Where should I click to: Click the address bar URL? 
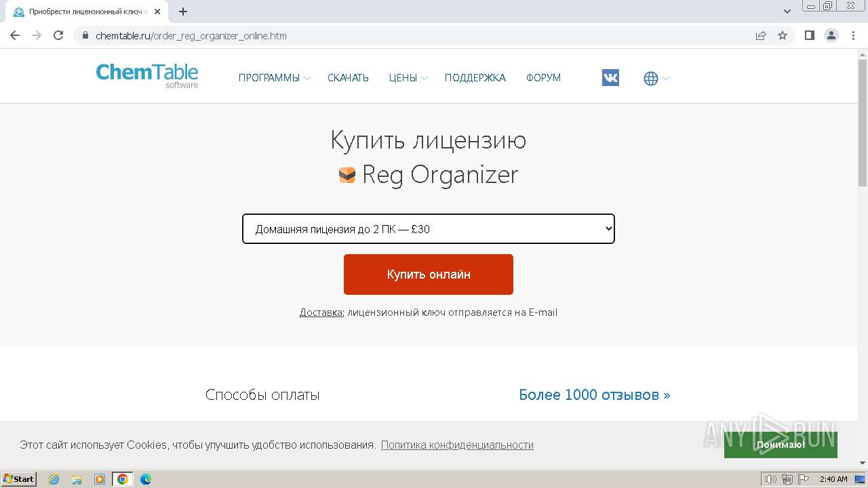coord(191,36)
